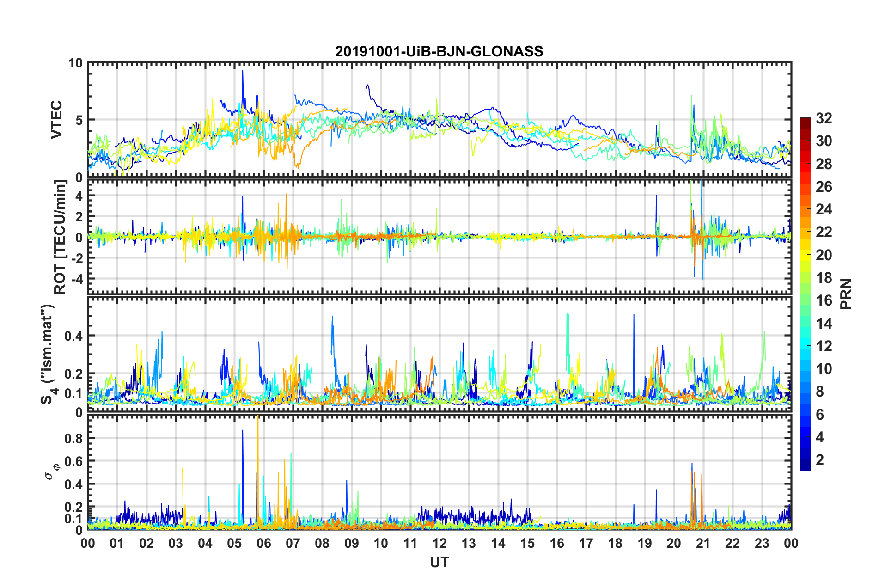Image resolution: width=879 pixels, height=588 pixels.
Task: Click colorbar tick value 20
Action: coord(824,255)
